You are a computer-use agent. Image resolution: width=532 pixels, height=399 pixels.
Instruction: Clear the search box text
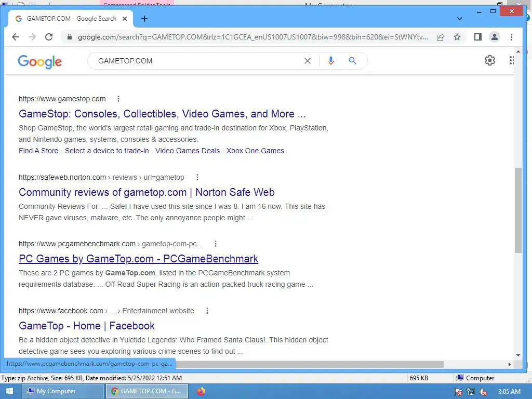pyautogui.click(x=308, y=61)
